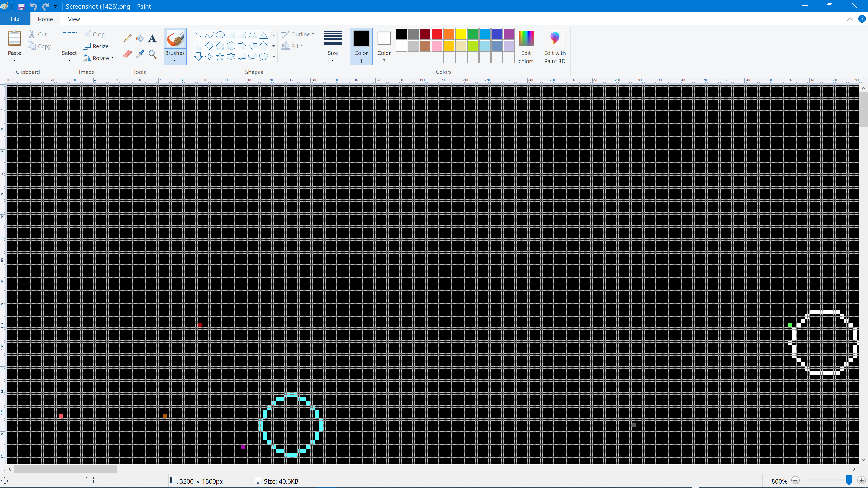Click the Undo arrow icon
The image size is (868, 488).
pos(33,7)
